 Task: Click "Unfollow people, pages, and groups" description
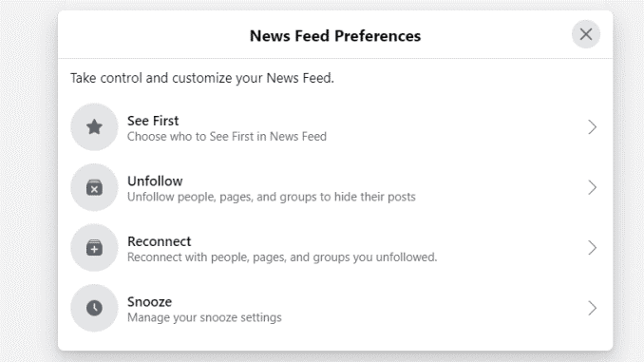pos(271,197)
